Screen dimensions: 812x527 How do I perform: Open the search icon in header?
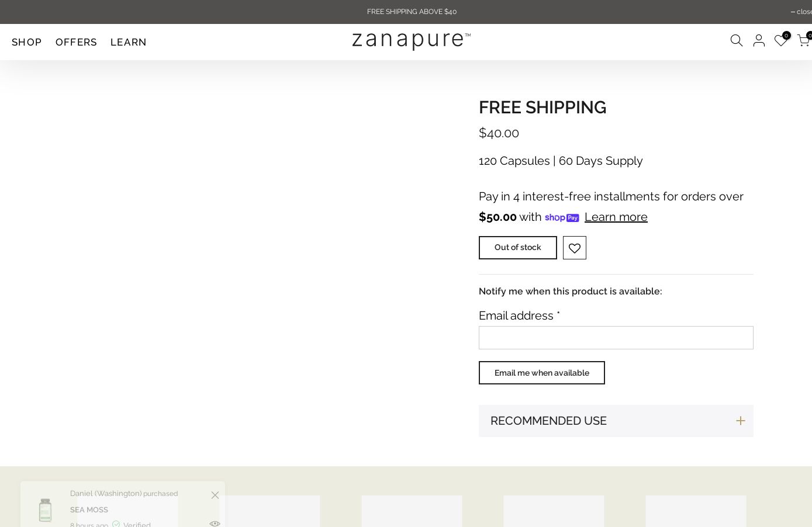tap(737, 41)
